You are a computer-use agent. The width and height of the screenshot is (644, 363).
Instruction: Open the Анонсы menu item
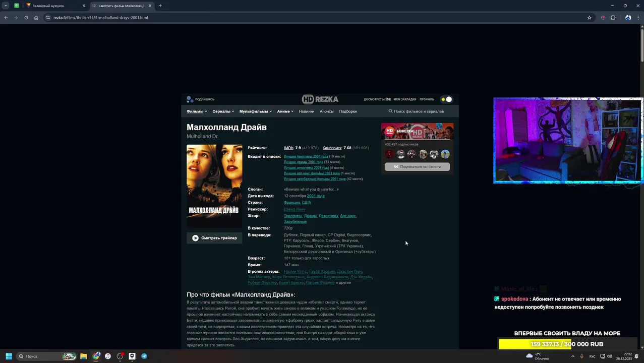point(327,111)
